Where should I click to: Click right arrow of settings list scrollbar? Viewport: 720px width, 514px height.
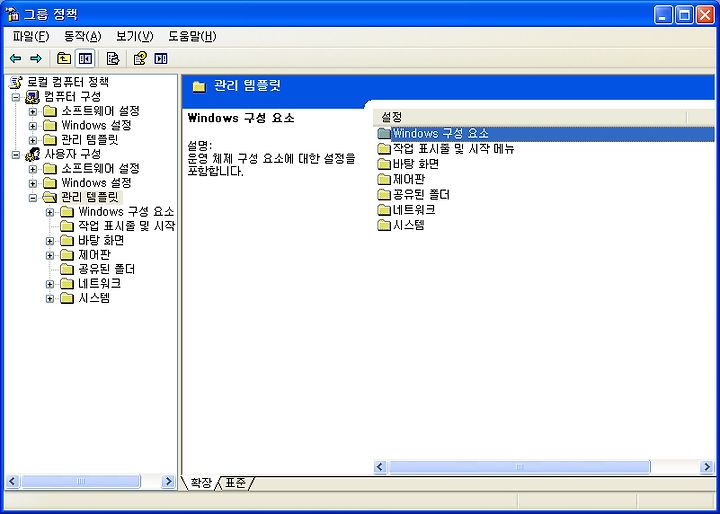pyautogui.click(x=707, y=467)
